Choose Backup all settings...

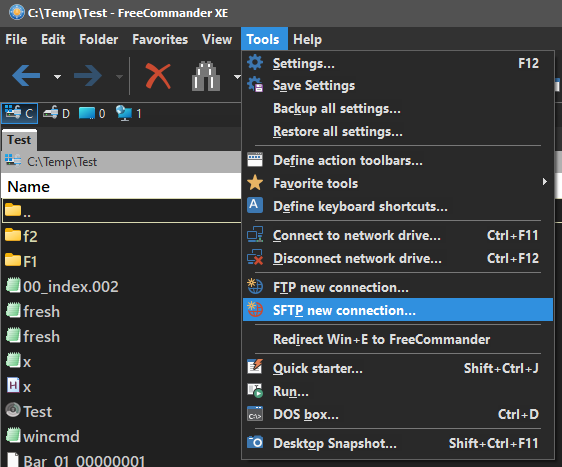pos(398,109)
